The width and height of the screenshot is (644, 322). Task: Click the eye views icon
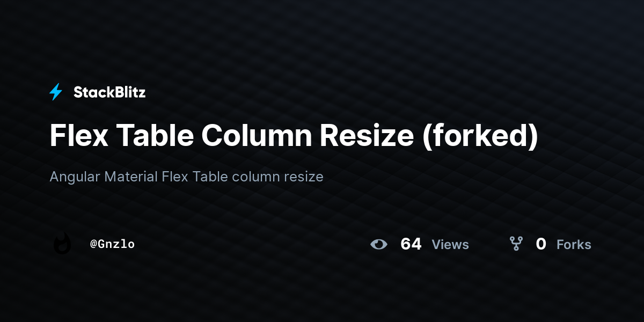pyautogui.click(x=378, y=244)
